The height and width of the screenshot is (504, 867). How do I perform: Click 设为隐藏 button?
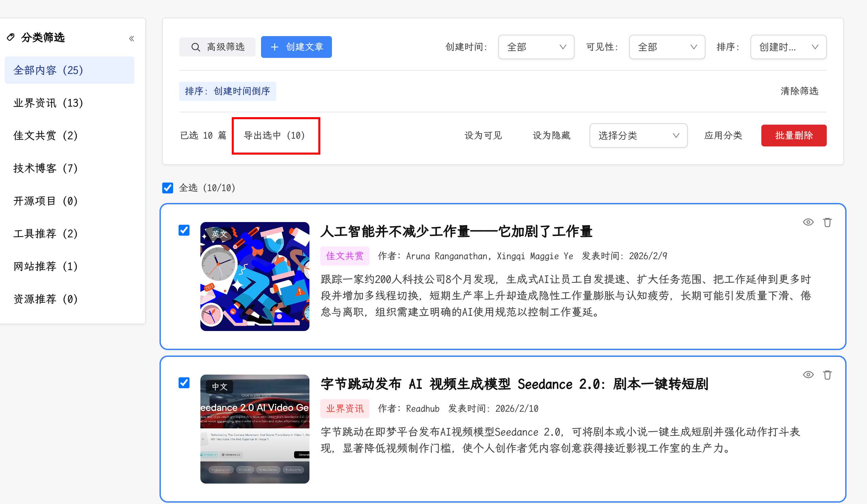[551, 136]
